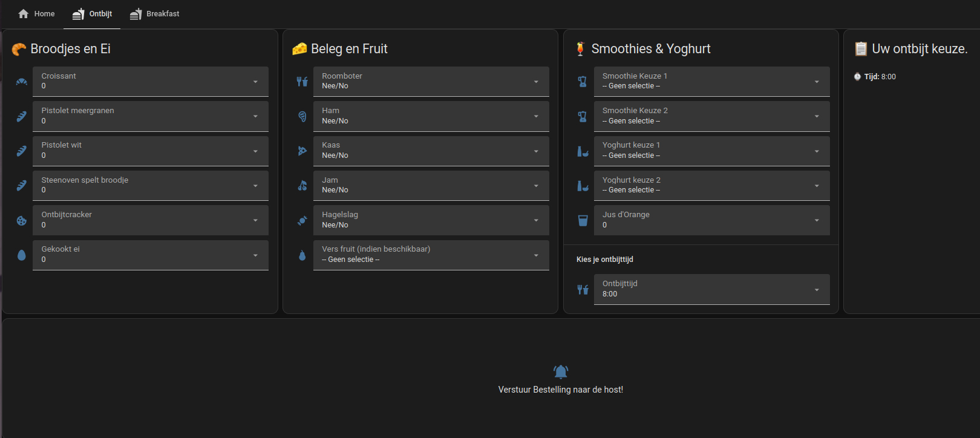980x438 pixels.
Task: Click the cookie icon next to Ontbijtcracker
Action: tap(22, 221)
